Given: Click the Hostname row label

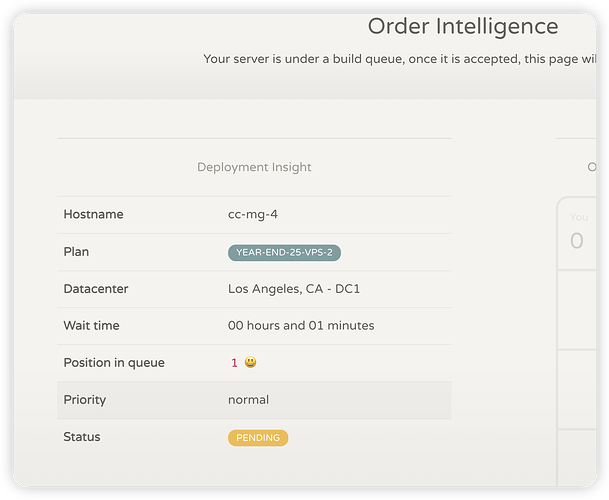Looking at the screenshot, I should coord(93,215).
